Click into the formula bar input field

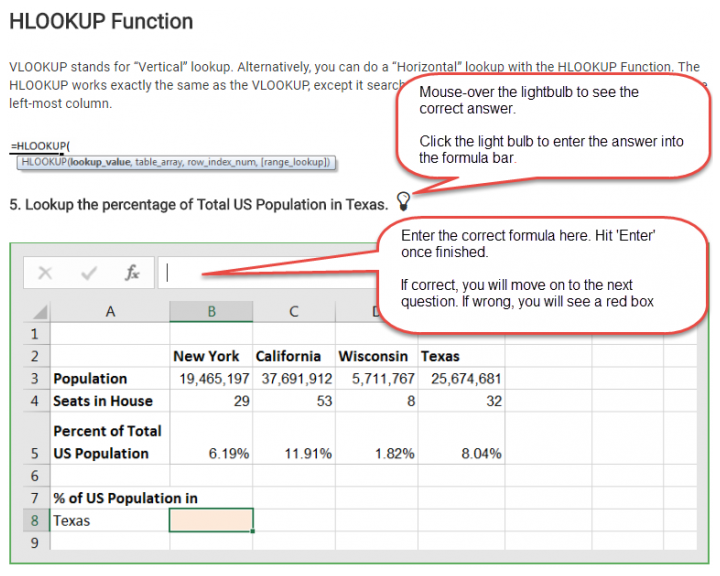pyautogui.click(x=270, y=272)
